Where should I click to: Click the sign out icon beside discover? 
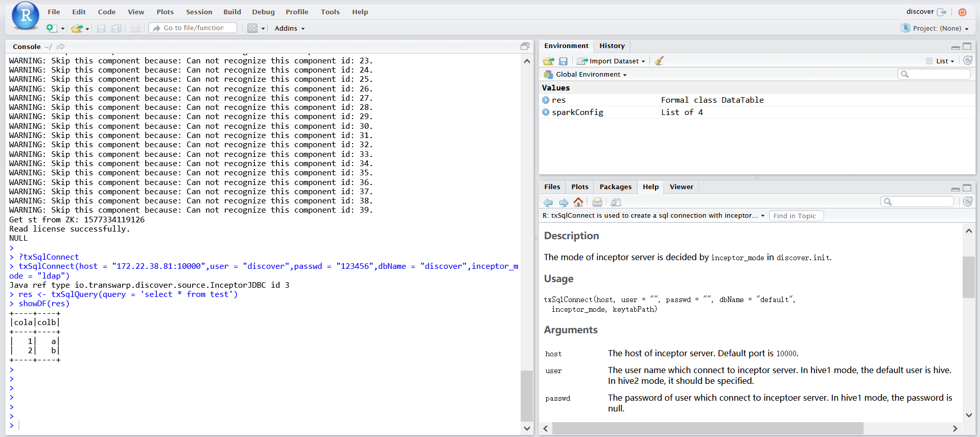942,12
